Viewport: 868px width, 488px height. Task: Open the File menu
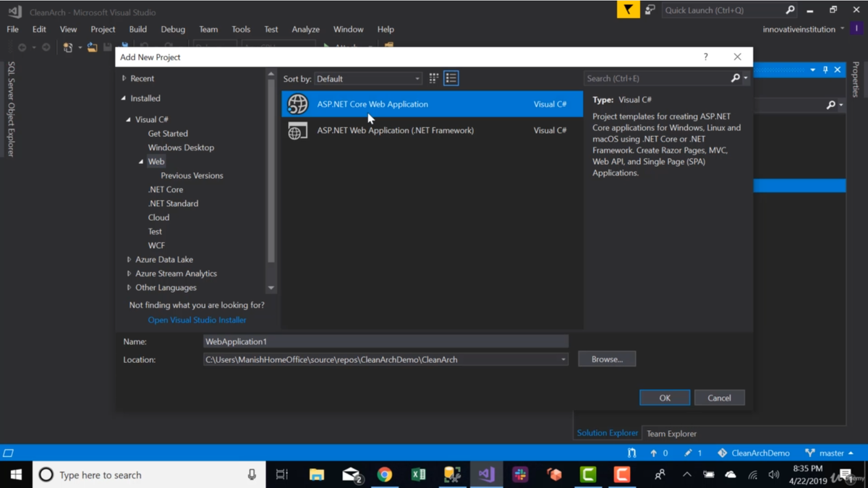13,30
